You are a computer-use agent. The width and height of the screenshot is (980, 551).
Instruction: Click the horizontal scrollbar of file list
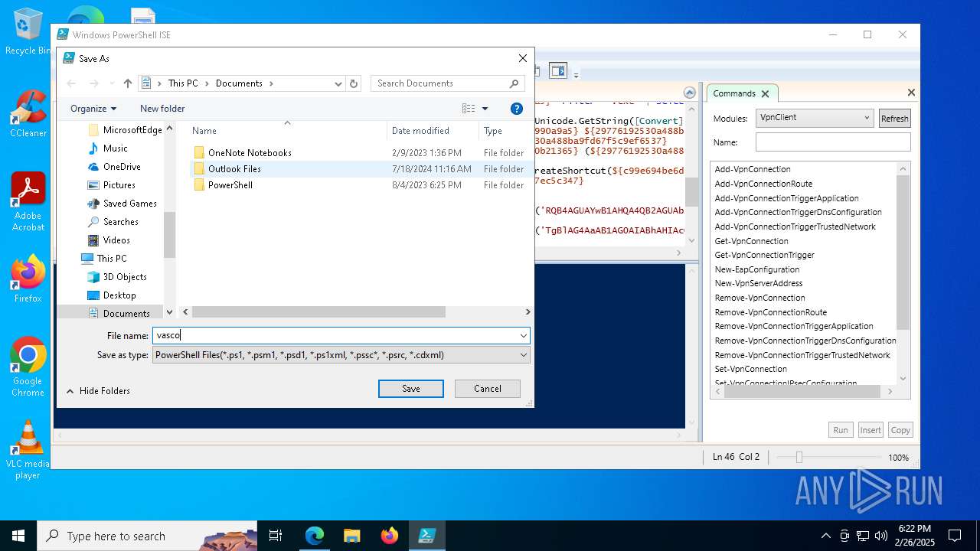[318, 312]
